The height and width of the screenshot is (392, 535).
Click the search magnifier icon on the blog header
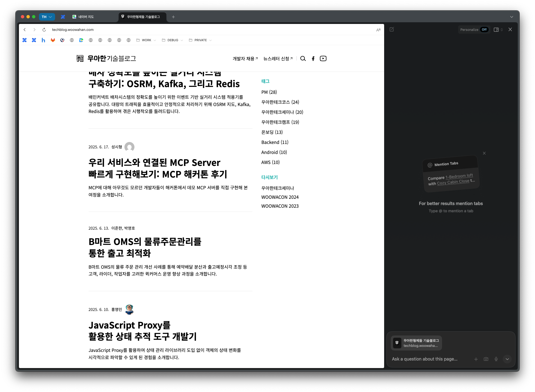[303, 58]
